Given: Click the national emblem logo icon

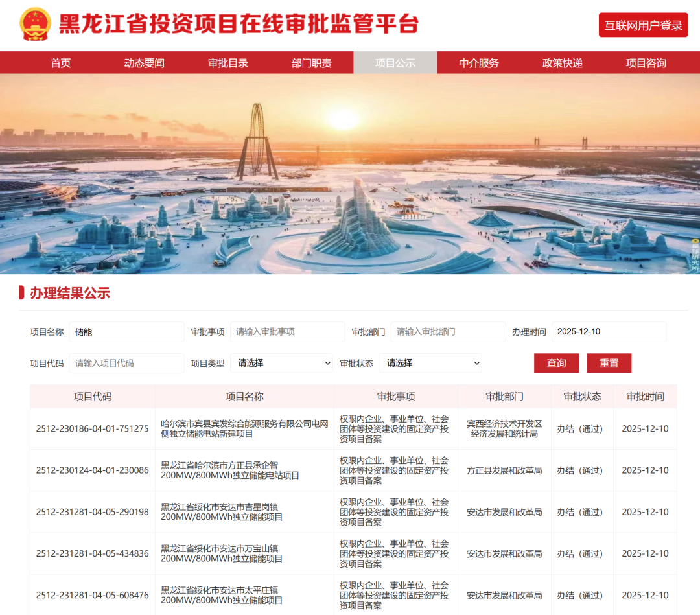Looking at the screenshot, I should click(35, 25).
